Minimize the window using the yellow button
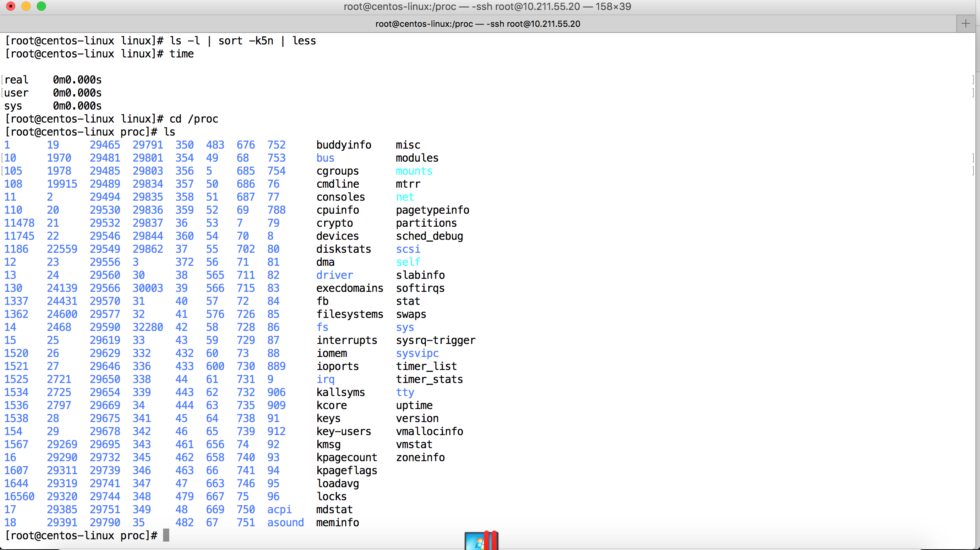Viewport: 980px width, 550px height. [x=26, y=7]
